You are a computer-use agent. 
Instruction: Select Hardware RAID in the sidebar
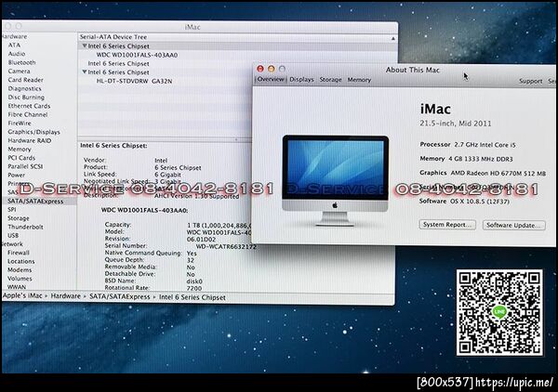(x=30, y=140)
